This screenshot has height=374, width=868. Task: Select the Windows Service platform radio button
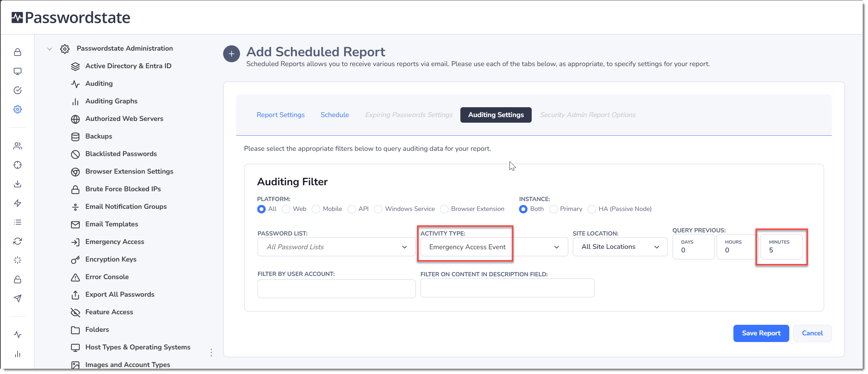coord(378,209)
